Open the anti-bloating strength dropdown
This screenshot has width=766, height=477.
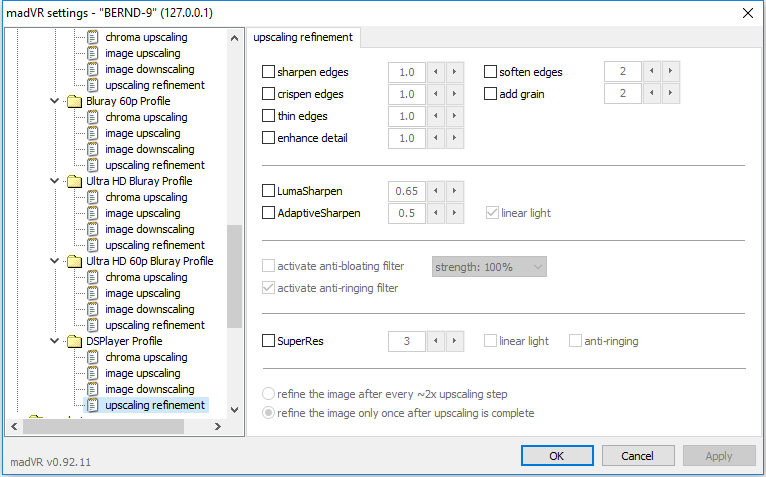click(489, 267)
